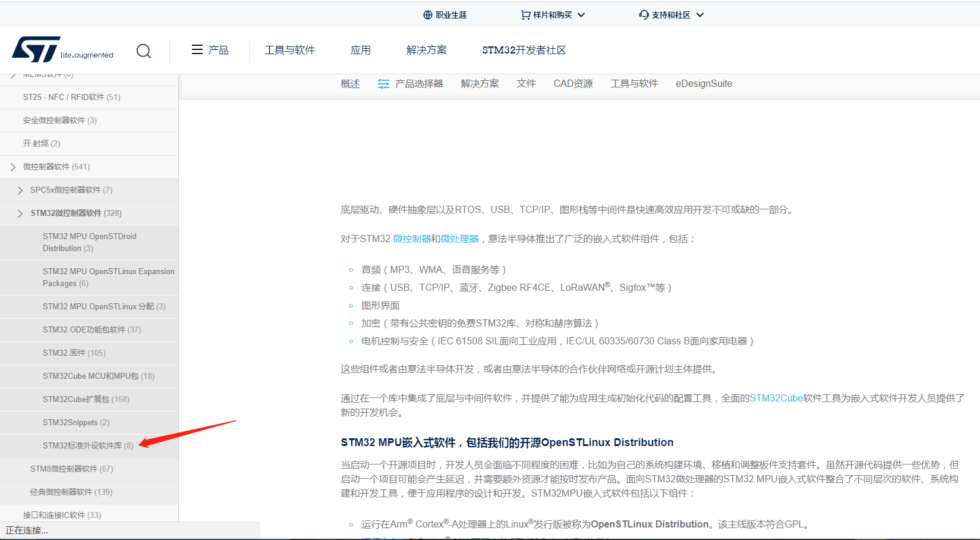Click the headset icon beside 支持和社区
Viewport: 980px width, 540px height.
644,15
